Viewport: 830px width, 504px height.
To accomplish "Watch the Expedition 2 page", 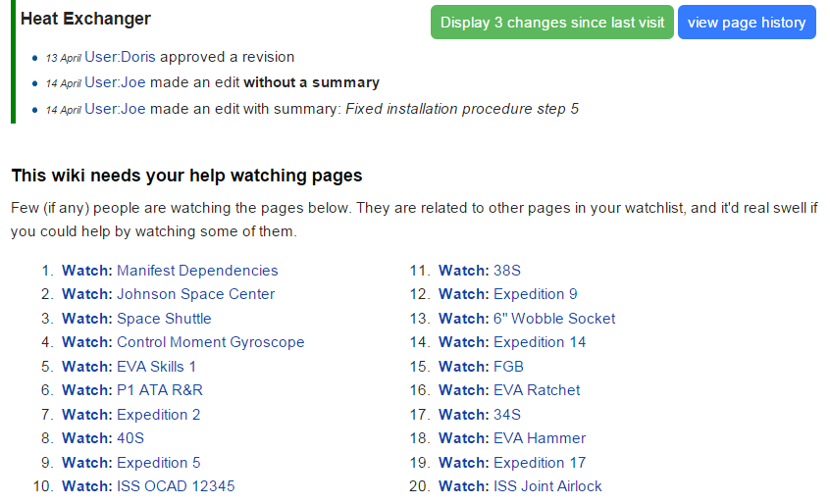I will (x=86, y=415).
